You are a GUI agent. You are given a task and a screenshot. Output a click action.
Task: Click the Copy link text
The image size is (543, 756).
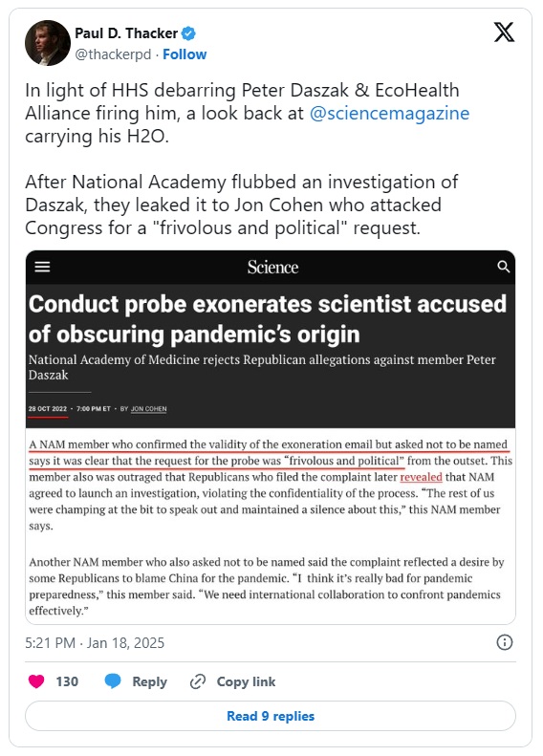246,681
